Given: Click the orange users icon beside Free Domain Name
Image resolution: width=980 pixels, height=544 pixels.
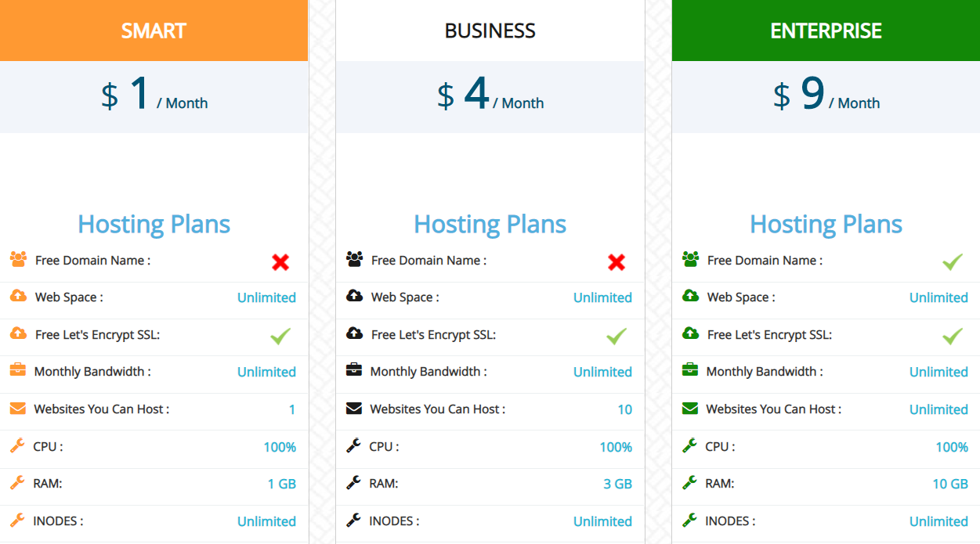Looking at the screenshot, I should (18, 259).
